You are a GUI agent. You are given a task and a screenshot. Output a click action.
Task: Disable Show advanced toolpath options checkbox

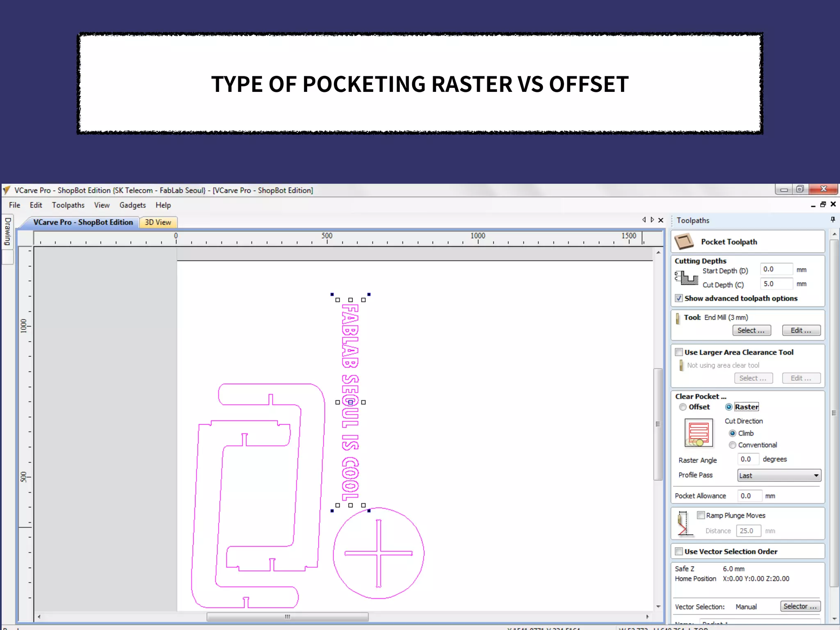click(679, 298)
